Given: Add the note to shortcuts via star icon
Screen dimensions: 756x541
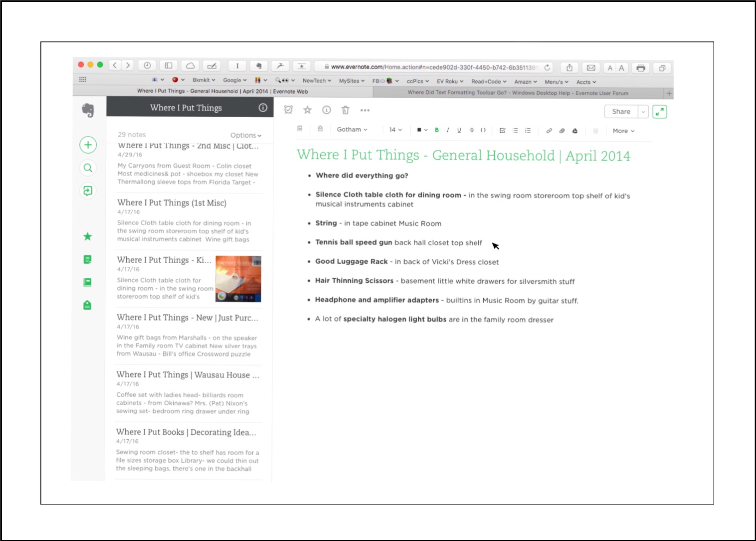Looking at the screenshot, I should point(307,110).
